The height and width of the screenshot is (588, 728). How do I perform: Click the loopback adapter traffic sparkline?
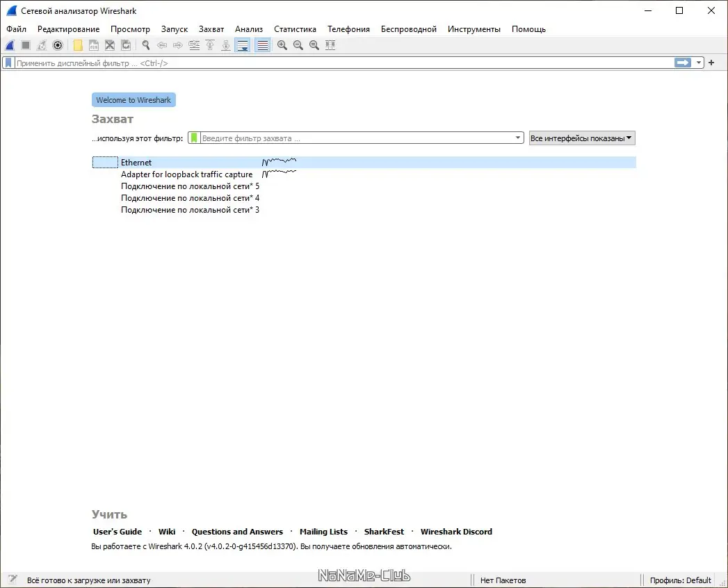tap(279, 174)
